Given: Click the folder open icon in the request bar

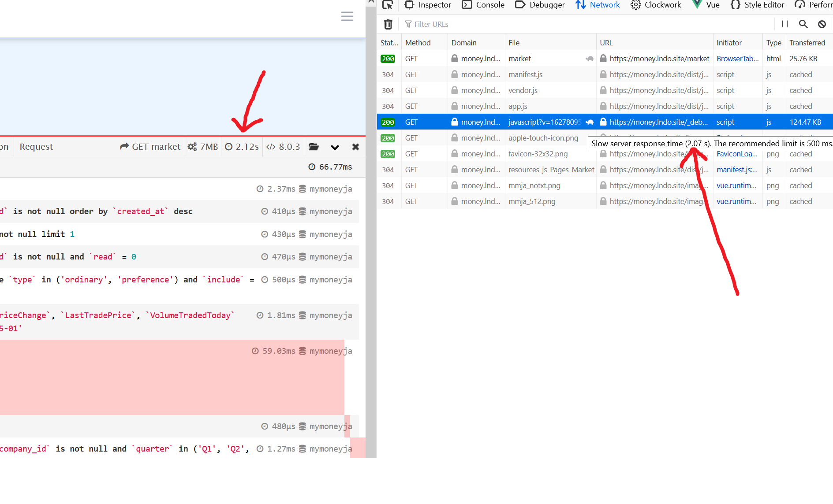Looking at the screenshot, I should (314, 147).
